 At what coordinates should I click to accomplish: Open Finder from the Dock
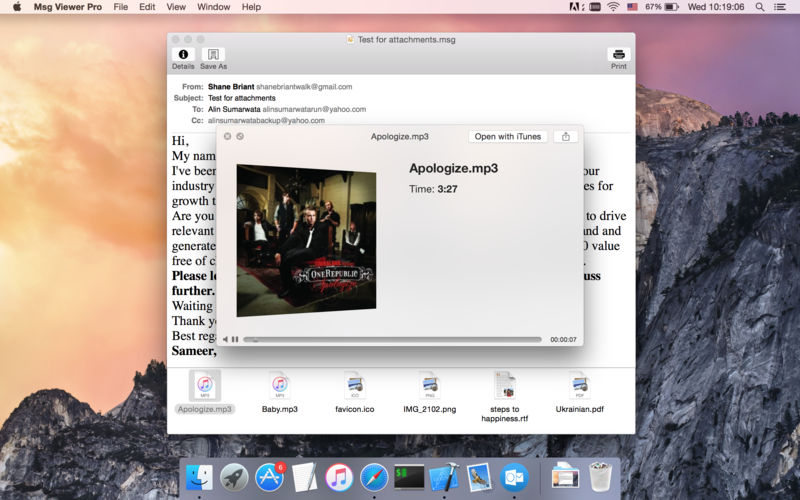coord(199,478)
